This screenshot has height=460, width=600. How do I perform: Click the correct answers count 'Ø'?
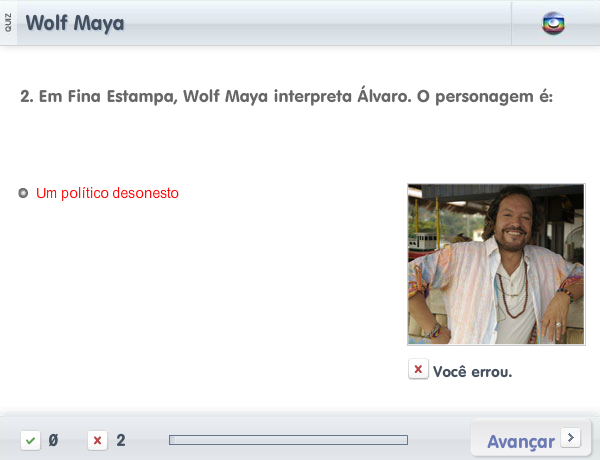click(53, 440)
